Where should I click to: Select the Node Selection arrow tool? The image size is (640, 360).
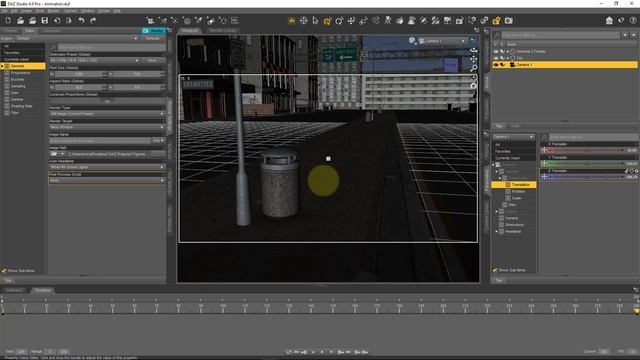pos(315,20)
